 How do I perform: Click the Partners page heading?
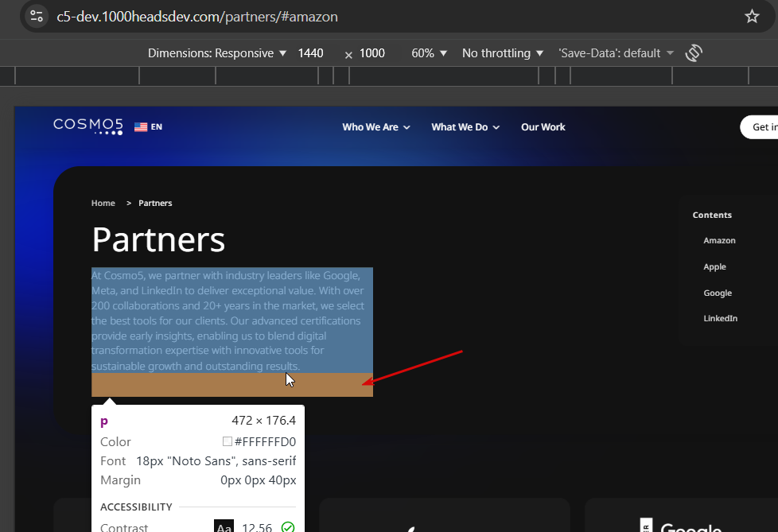[158, 239]
